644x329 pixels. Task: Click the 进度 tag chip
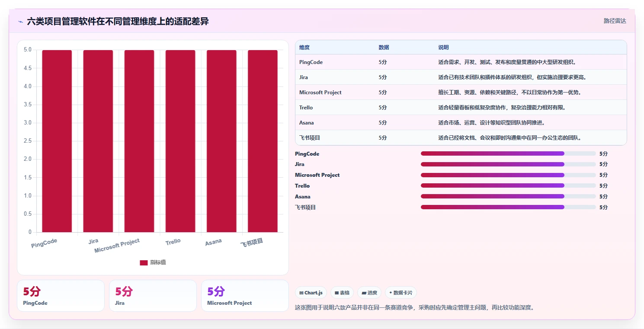tap(369, 293)
